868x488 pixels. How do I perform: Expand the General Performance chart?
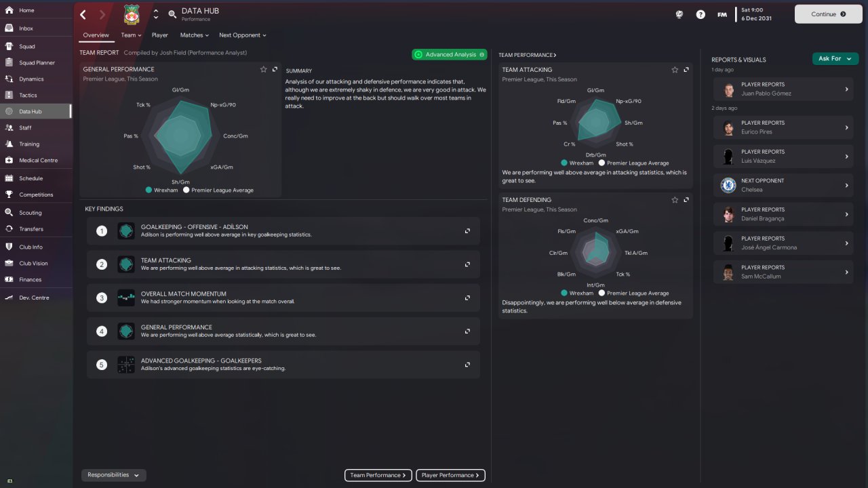tap(275, 69)
